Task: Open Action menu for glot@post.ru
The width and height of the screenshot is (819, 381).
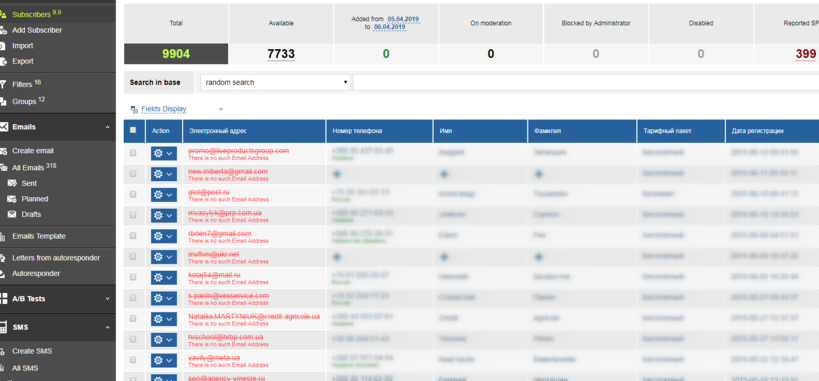Action: point(164,194)
